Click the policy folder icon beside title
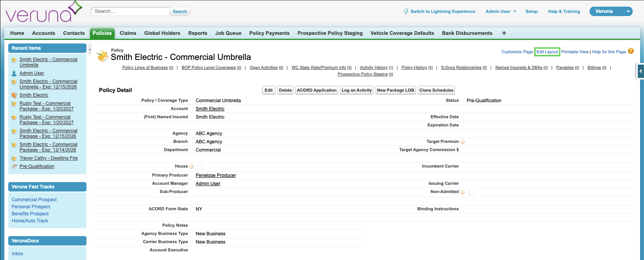Image resolution: width=644 pixels, height=260 pixels. coord(103,56)
